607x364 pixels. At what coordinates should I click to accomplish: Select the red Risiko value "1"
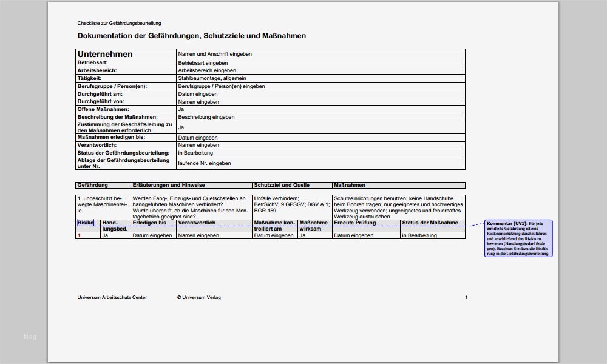tap(78, 235)
